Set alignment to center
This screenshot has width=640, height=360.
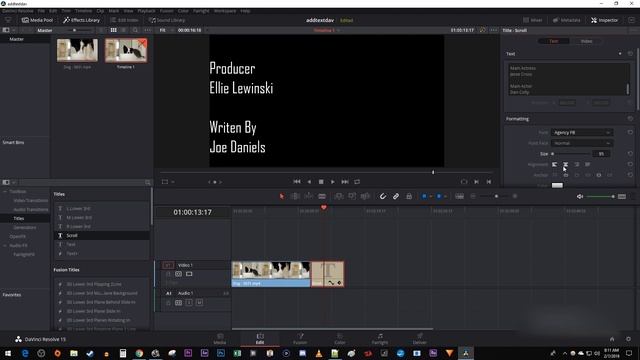[565, 164]
